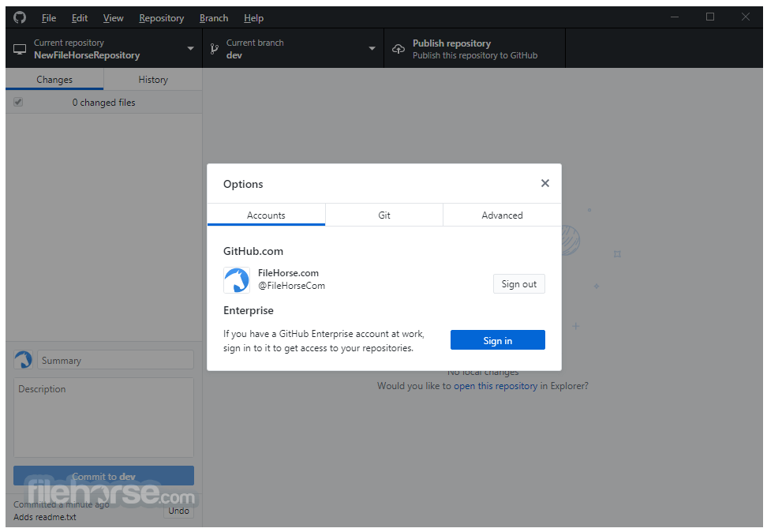
Task: Follow the open this repository link
Action: pyautogui.click(x=496, y=386)
